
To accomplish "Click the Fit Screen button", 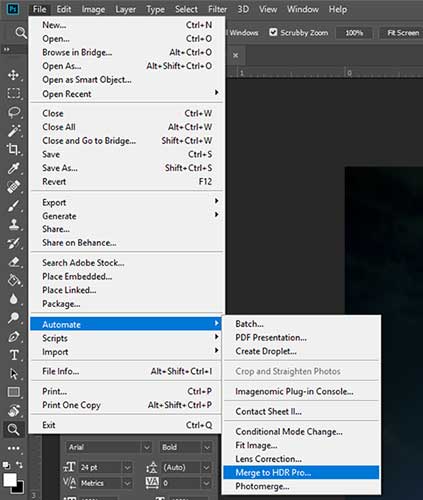I will point(403,33).
